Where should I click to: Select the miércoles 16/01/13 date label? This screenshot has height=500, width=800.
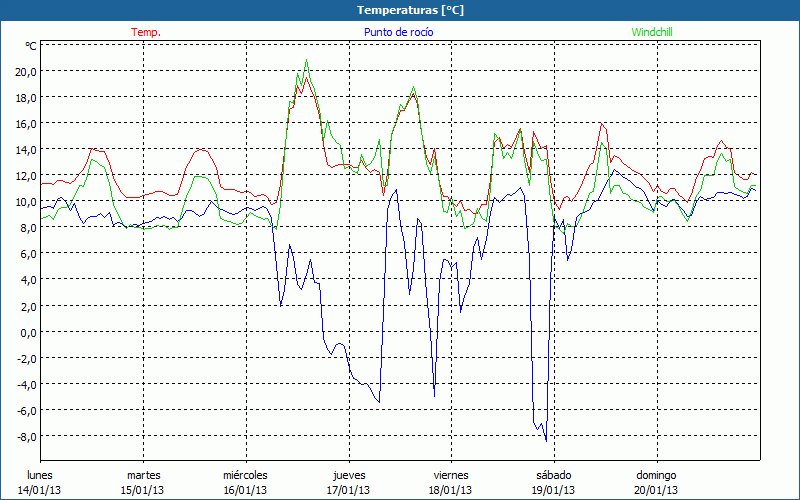click(x=245, y=482)
